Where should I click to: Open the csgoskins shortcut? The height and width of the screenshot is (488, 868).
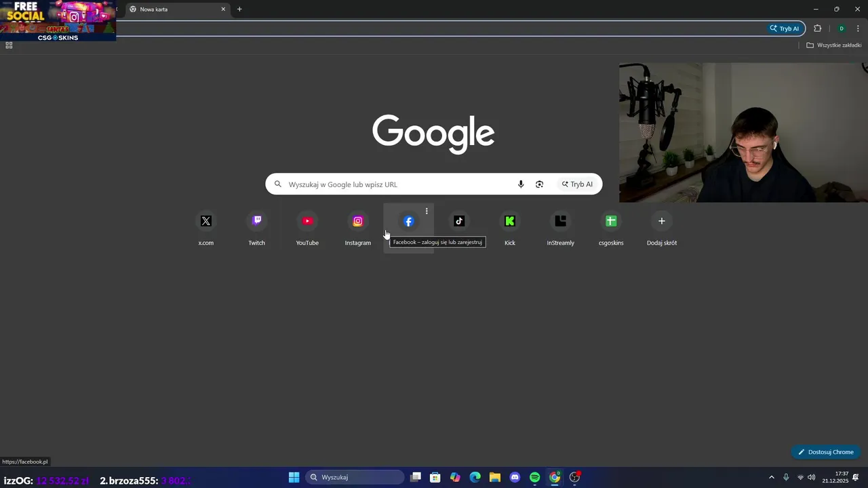[611, 228]
